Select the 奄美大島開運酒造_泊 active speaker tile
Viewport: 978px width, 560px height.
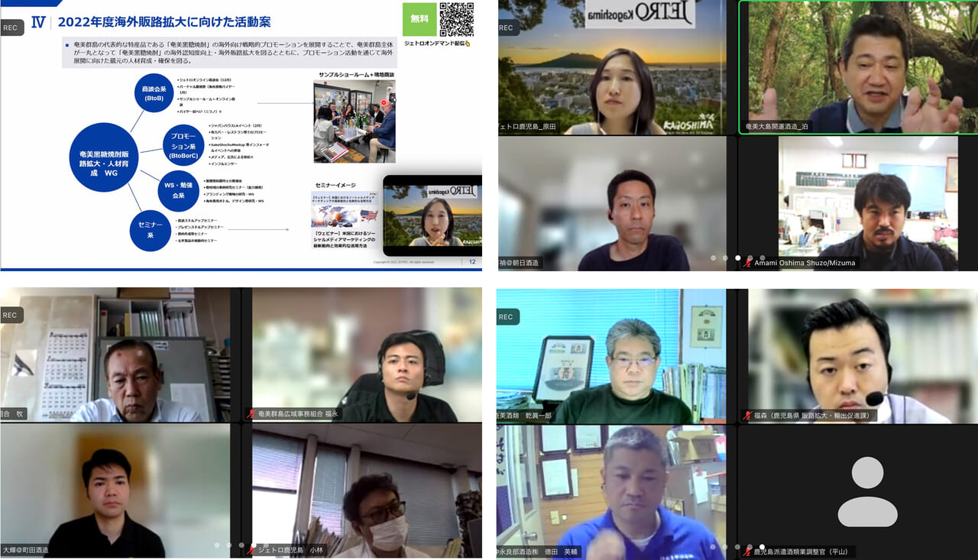pos(858,67)
